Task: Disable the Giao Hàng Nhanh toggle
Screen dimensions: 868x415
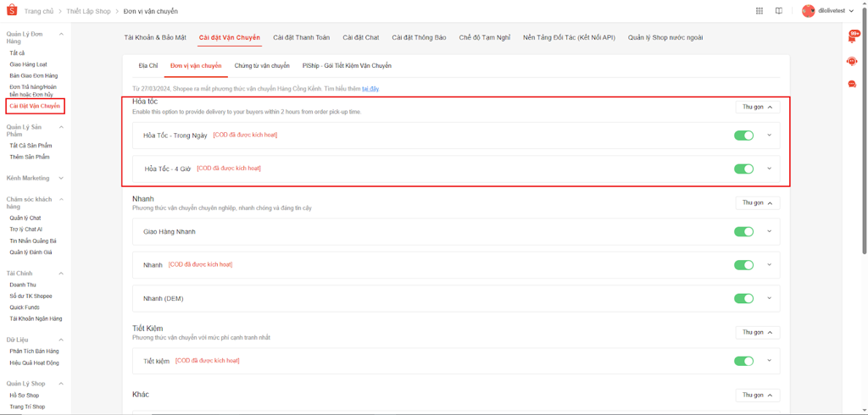Action: [743, 232]
